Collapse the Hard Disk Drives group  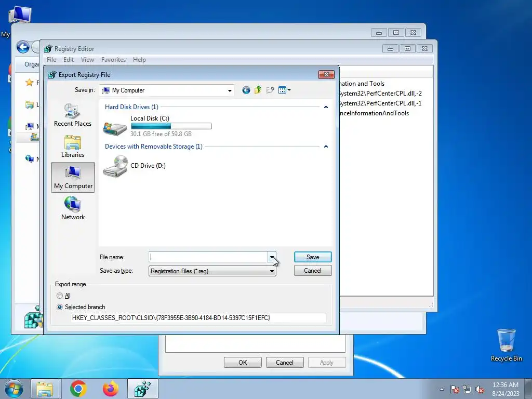click(x=326, y=107)
